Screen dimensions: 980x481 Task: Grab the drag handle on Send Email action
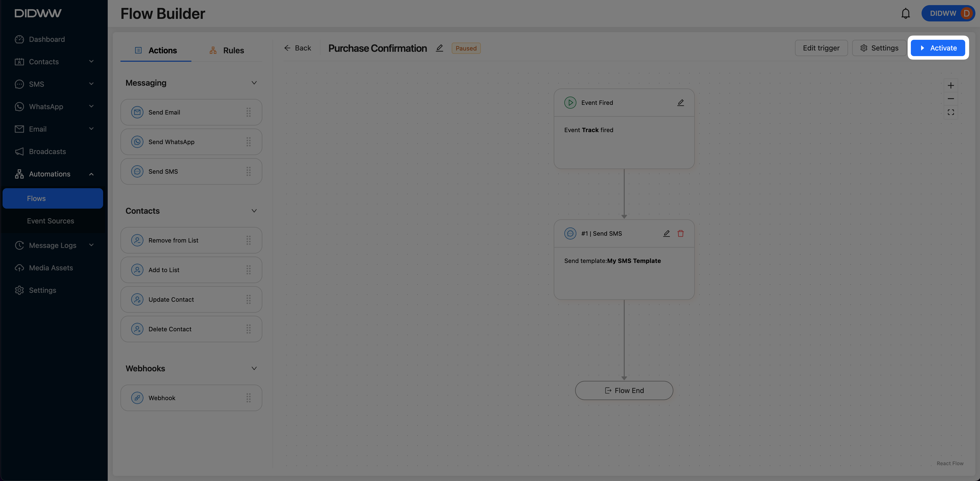pyautogui.click(x=248, y=112)
